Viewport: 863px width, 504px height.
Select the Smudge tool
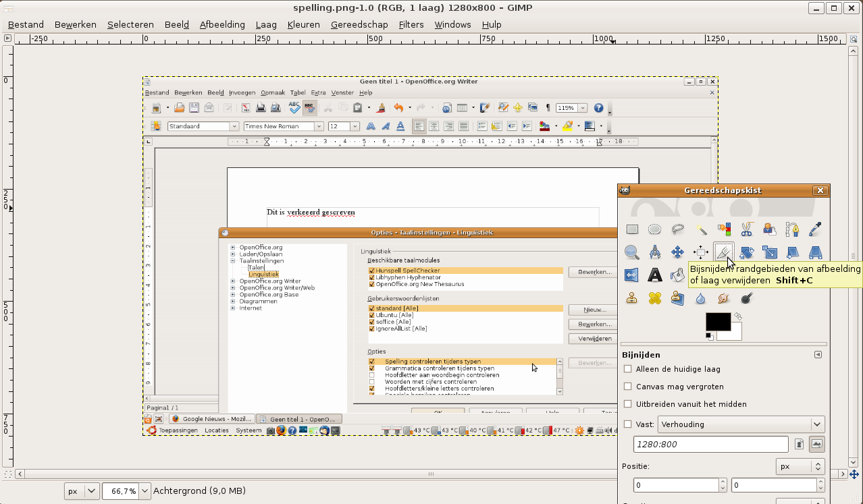pos(724,298)
